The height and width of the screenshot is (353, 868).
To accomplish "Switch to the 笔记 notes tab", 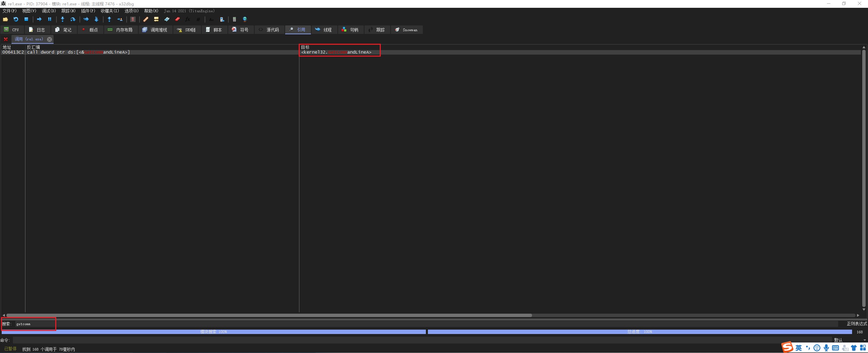I will (64, 30).
